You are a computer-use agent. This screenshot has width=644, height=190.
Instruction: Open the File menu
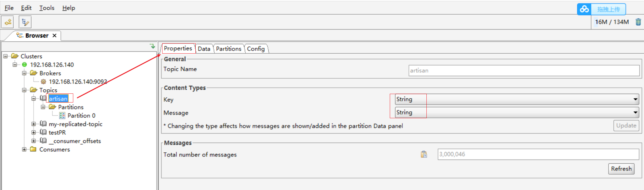pyautogui.click(x=9, y=8)
